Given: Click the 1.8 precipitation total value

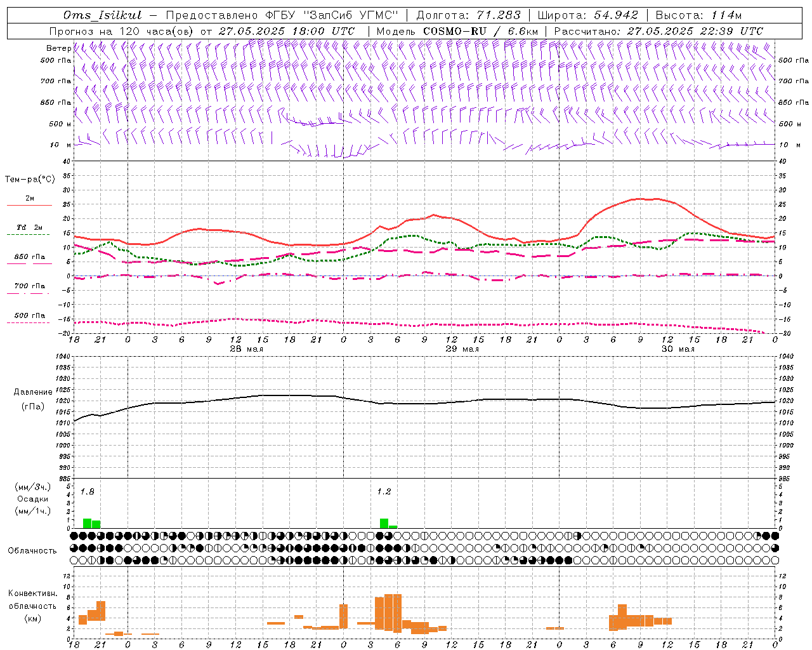Looking at the screenshot, I should point(88,492).
